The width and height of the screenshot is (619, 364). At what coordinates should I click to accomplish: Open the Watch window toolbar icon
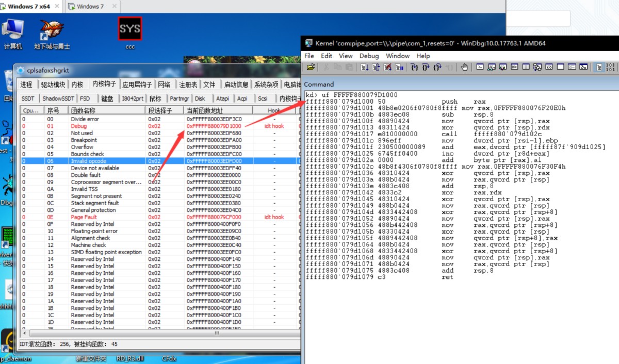click(492, 67)
